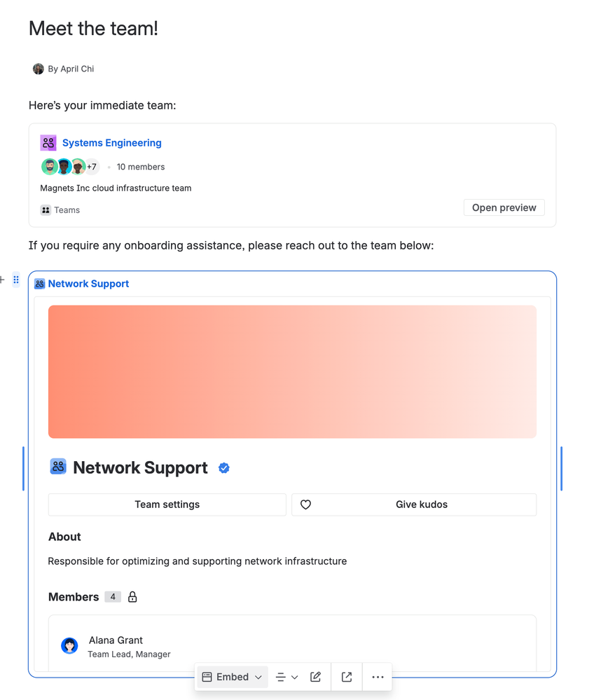
Task: Click the drag handle beside the embed
Action: coord(16,280)
